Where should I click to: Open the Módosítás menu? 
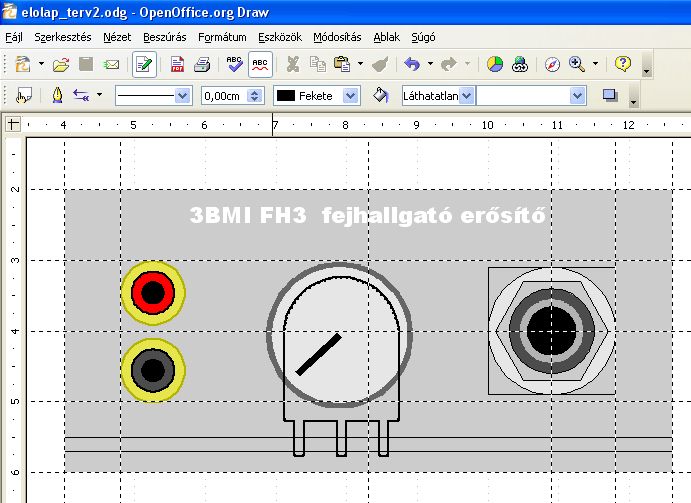coord(338,37)
